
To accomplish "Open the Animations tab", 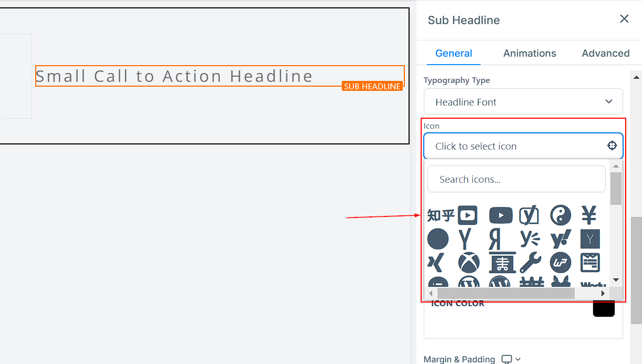I will (529, 53).
